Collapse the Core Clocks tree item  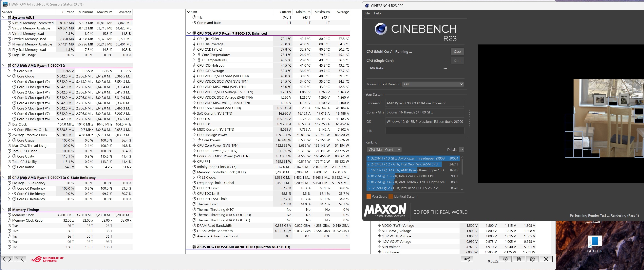(x=9, y=76)
